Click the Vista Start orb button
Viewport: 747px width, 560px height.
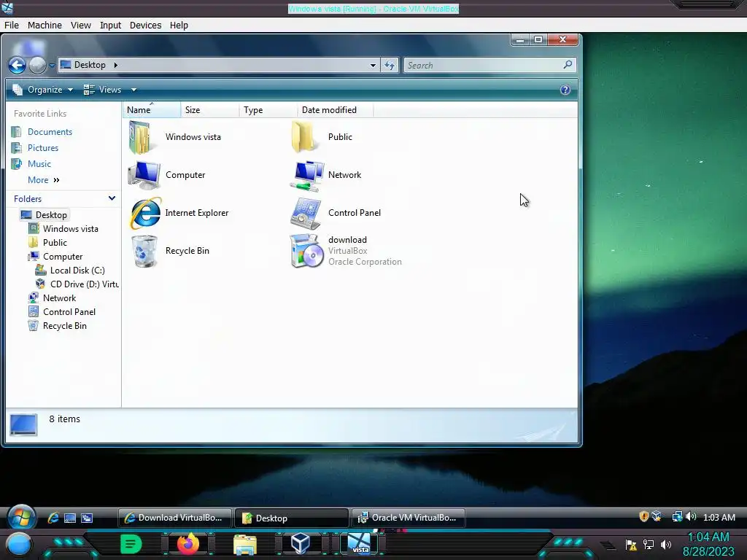click(21, 517)
